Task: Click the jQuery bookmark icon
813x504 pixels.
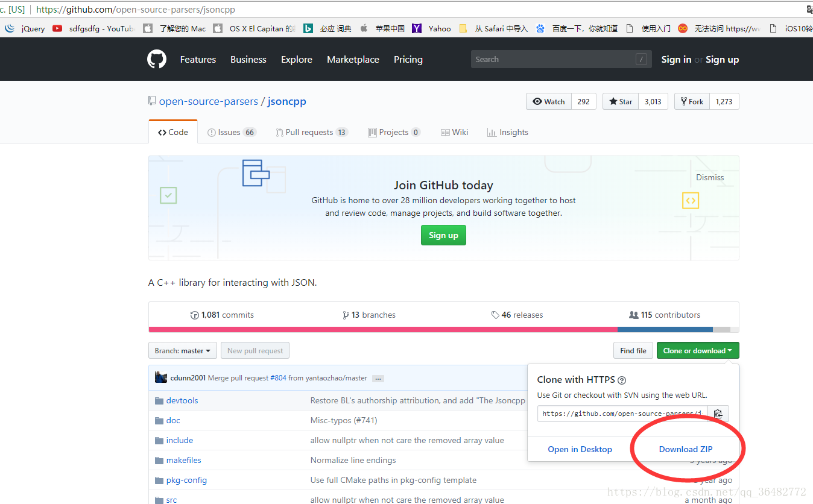Action: pos(9,28)
